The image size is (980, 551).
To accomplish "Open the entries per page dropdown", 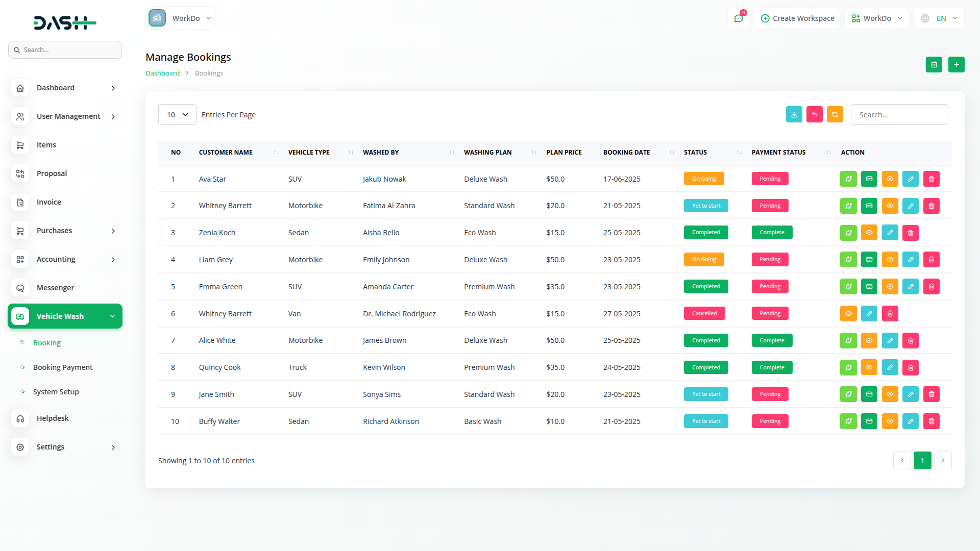I will 177,115.
